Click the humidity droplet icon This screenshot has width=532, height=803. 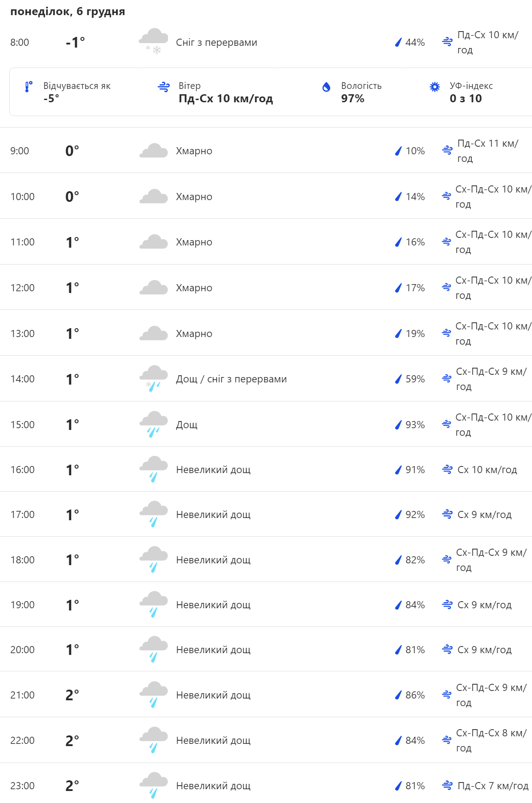coord(326,87)
